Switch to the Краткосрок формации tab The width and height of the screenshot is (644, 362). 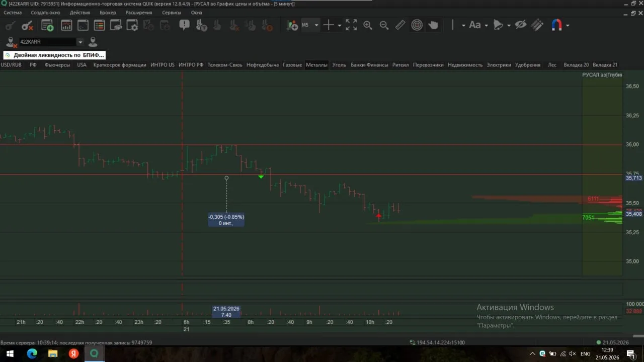[120, 65]
